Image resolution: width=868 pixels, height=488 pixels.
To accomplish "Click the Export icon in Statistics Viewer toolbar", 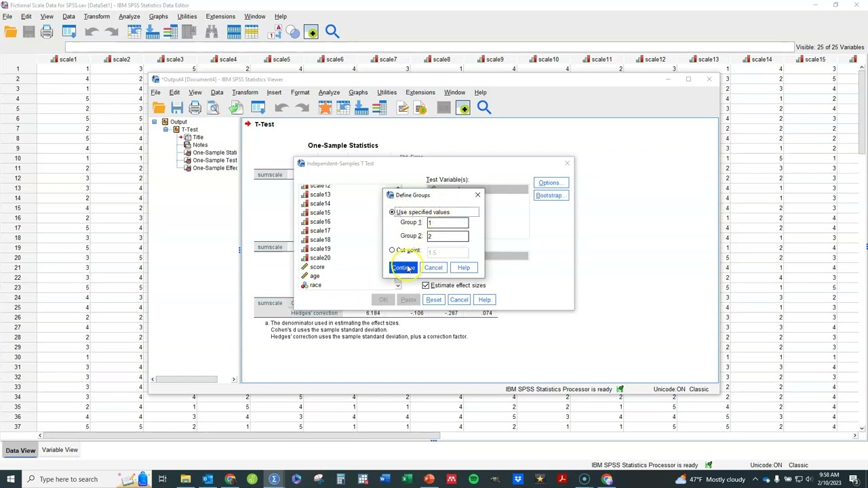I will [235, 108].
